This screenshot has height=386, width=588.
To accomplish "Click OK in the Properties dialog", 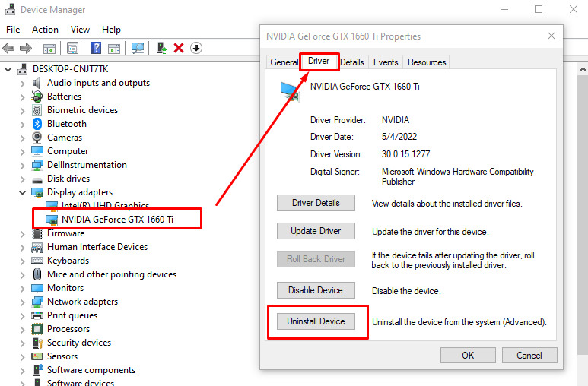I will [468, 356].
